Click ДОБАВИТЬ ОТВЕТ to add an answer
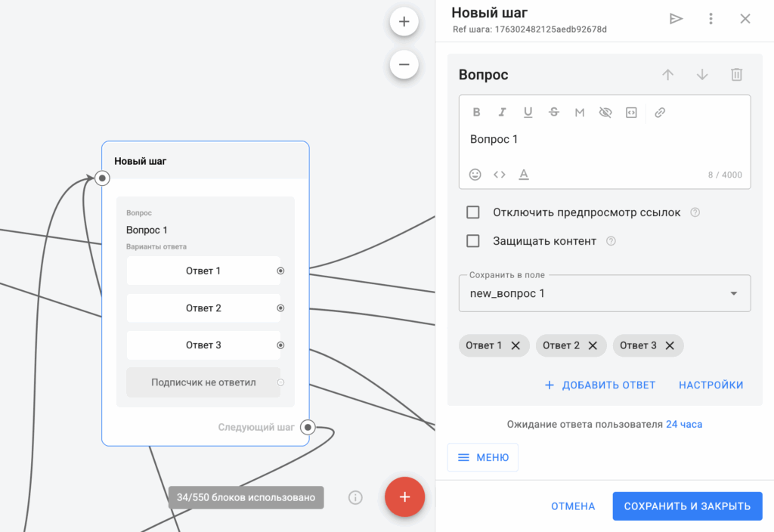The height and width of the screenshot is (532, 774). point(600,385)
